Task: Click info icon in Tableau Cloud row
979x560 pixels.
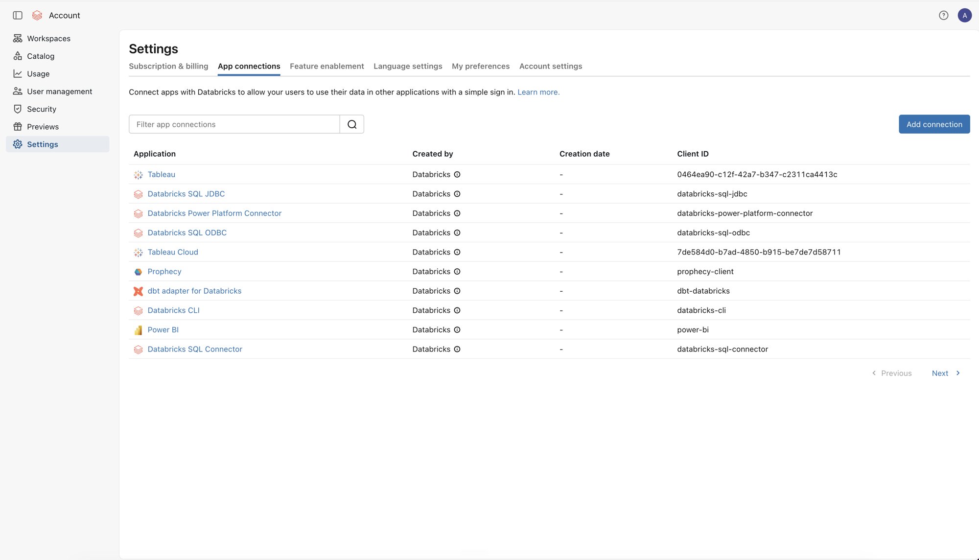Action: (457, 252)
